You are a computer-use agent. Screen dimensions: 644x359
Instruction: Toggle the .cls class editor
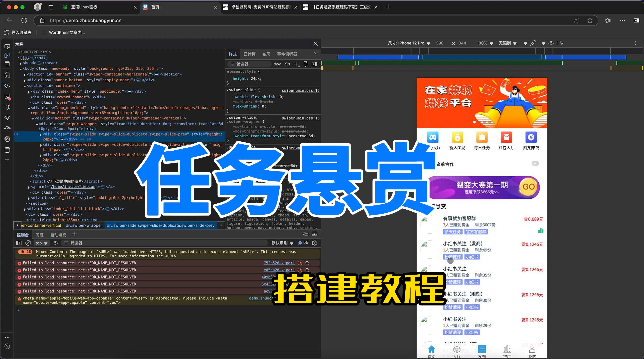tap(287, 64)
